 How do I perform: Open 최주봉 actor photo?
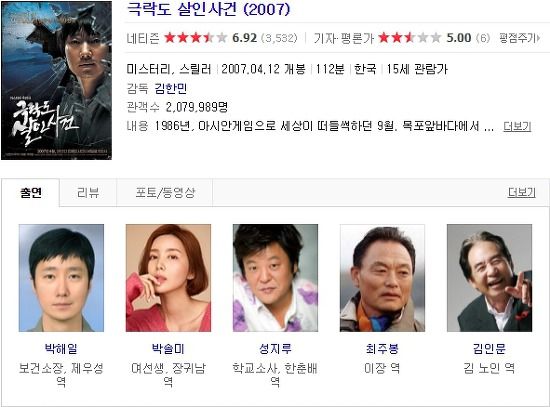point(382,278)
